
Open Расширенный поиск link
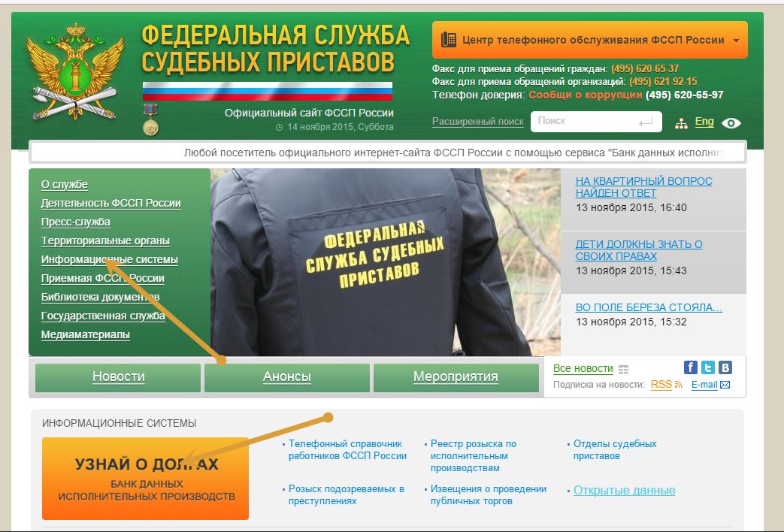(x=477, y=122)
